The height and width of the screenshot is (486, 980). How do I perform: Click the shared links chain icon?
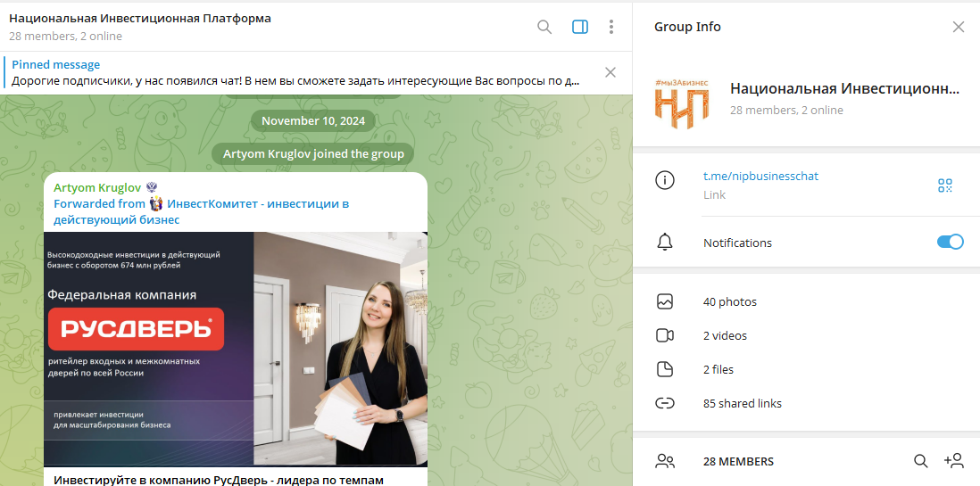tap(665, 403)
